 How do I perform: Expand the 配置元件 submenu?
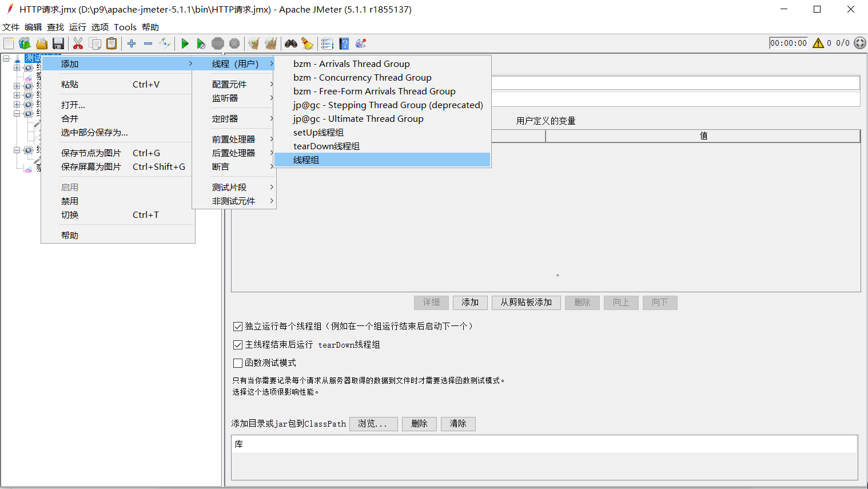(x=234, y=84)
